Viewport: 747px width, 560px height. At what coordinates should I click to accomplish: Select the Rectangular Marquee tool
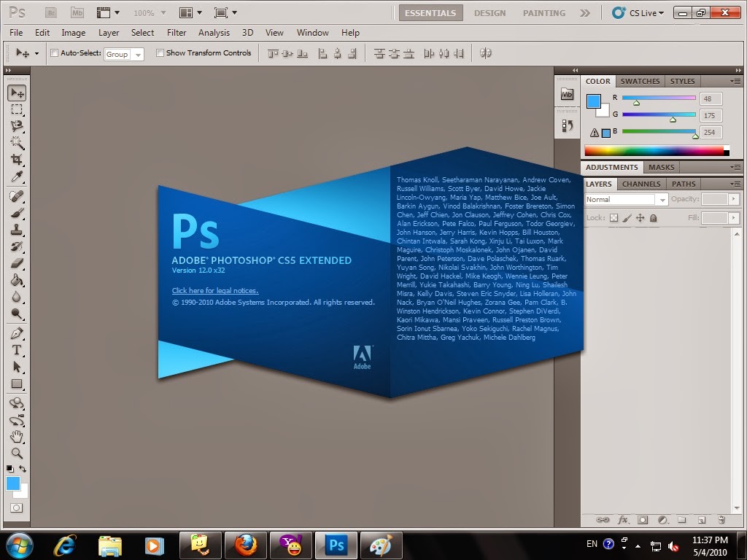click(17, 110)
